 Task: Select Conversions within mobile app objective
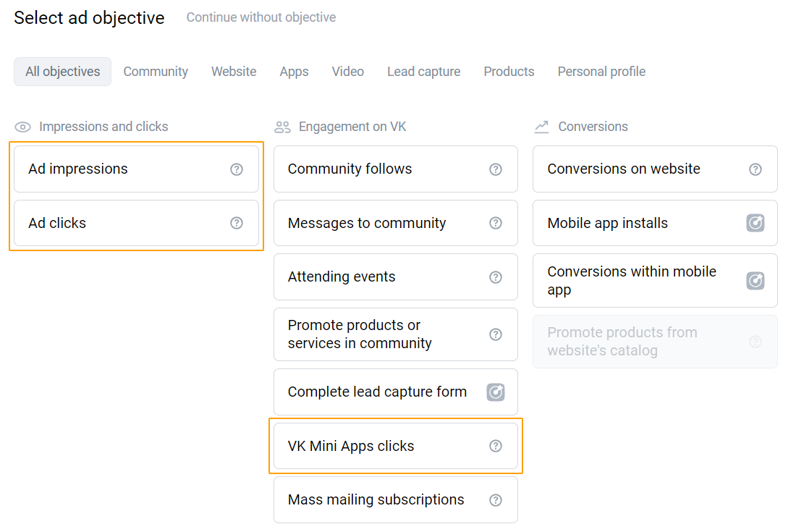click(655, 281)
